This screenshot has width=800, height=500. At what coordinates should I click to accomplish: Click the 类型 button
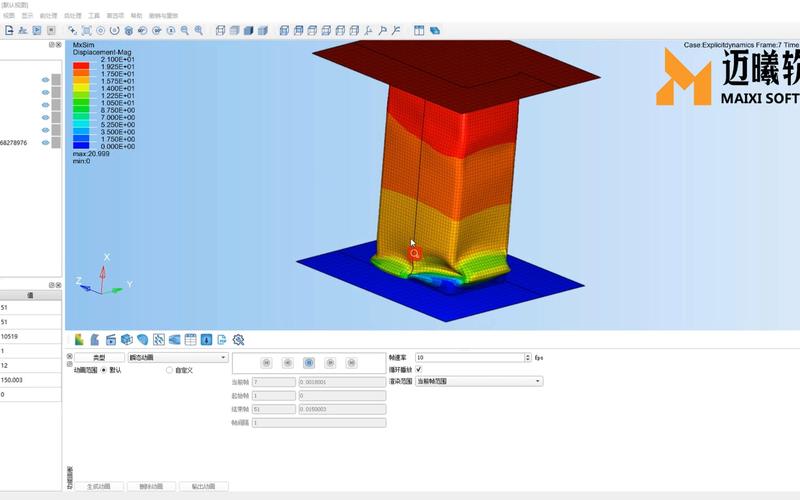99,358
